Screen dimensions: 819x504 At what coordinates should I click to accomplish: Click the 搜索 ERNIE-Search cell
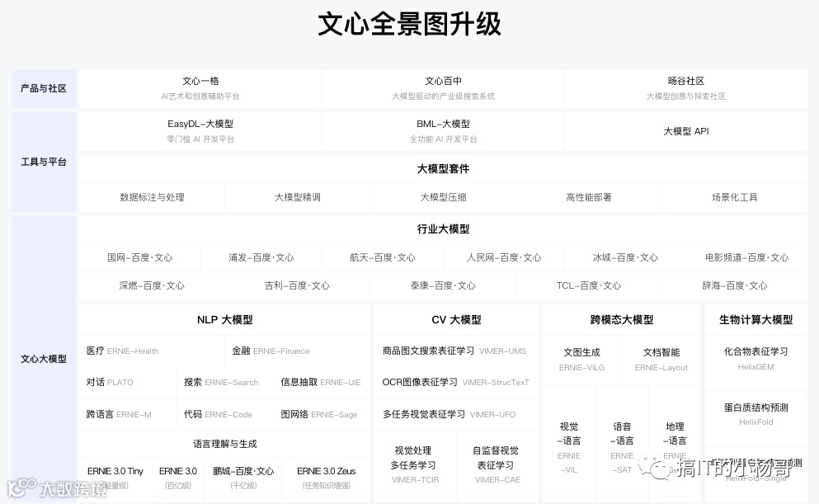[x=224, y=382]
